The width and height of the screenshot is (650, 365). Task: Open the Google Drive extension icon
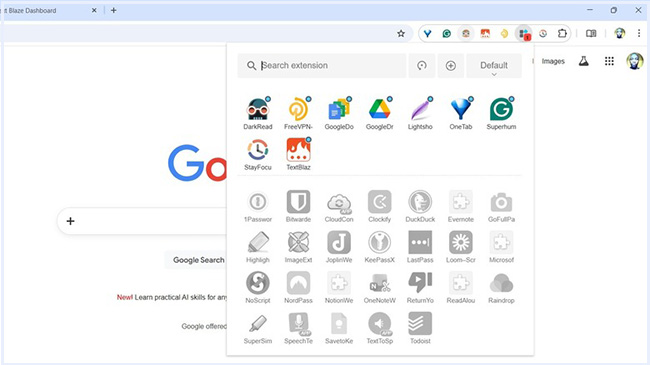[379, 110]
